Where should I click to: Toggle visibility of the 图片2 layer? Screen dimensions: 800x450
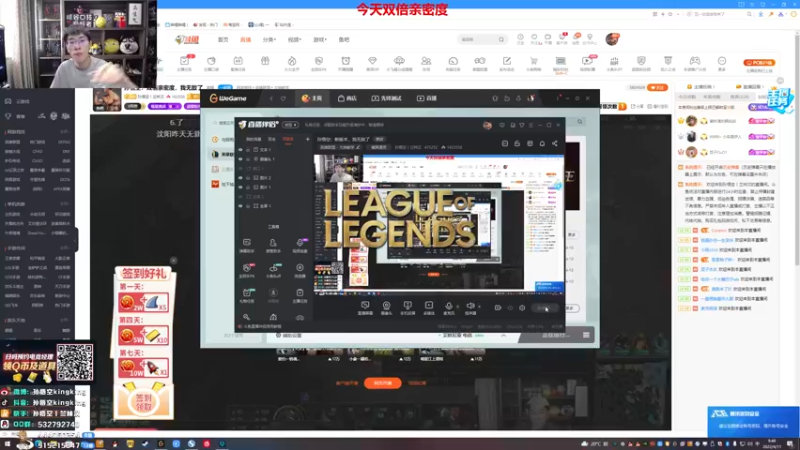click(x=240, y=178)
